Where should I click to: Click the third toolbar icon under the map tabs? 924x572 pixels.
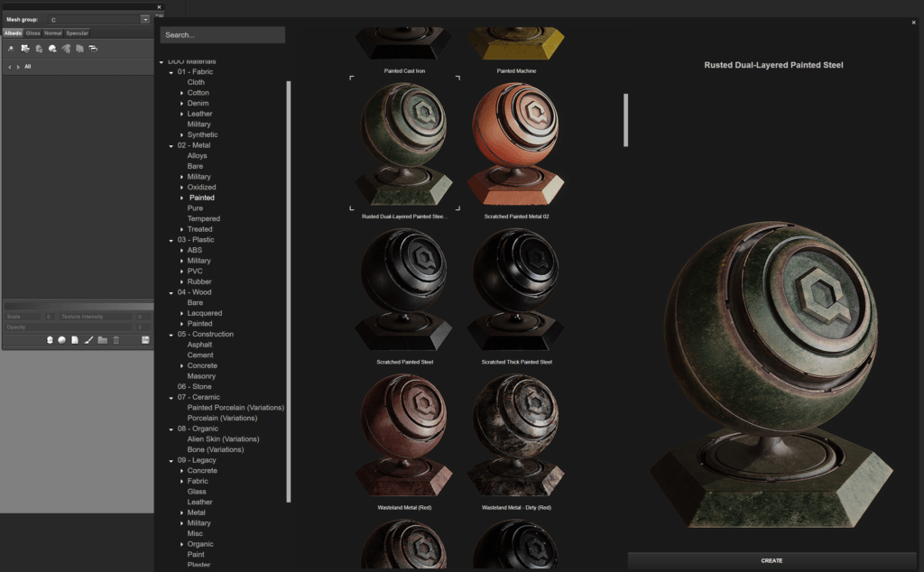point(39,49)
